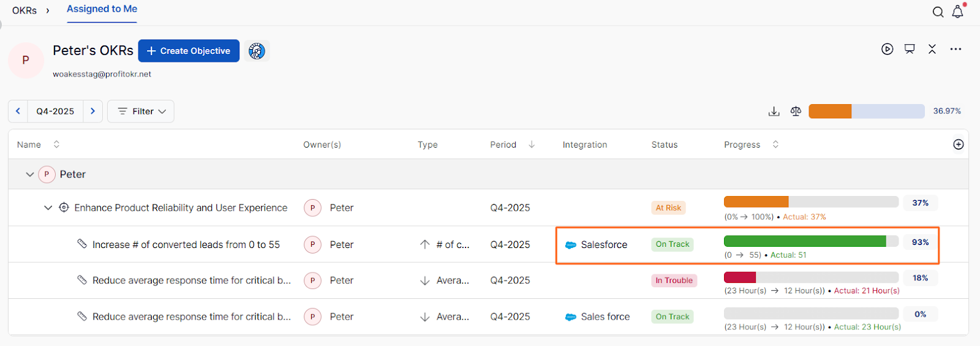Click Actual: 21 Hour(s) text
Screen dimensions: 980x346
[x=867, y=291]
